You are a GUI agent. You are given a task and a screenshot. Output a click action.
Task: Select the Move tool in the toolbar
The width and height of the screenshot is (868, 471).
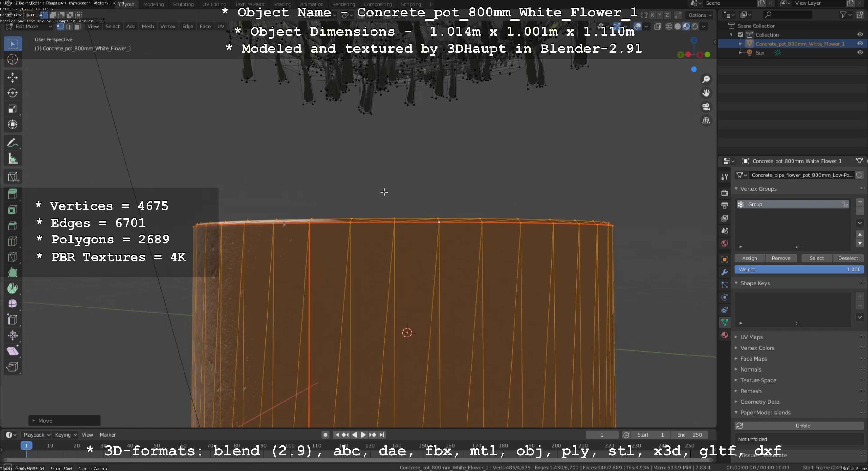pyautogui.click(x=12, y=77)
